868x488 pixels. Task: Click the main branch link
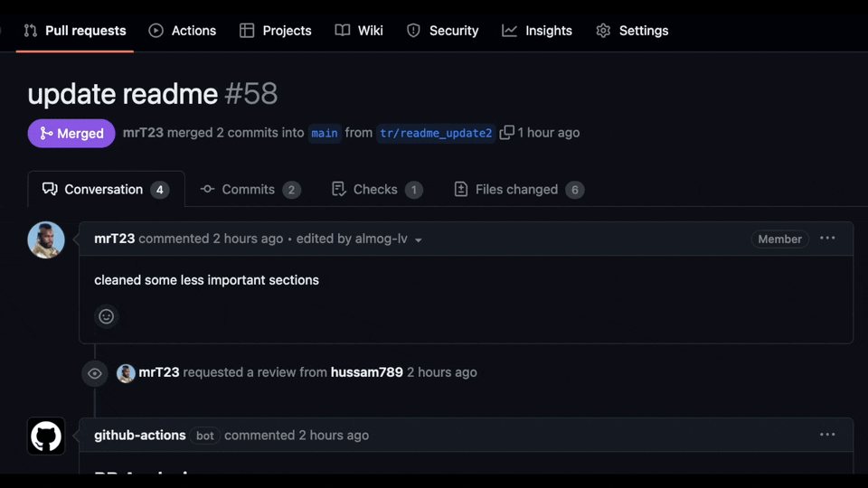pos(325,133)
